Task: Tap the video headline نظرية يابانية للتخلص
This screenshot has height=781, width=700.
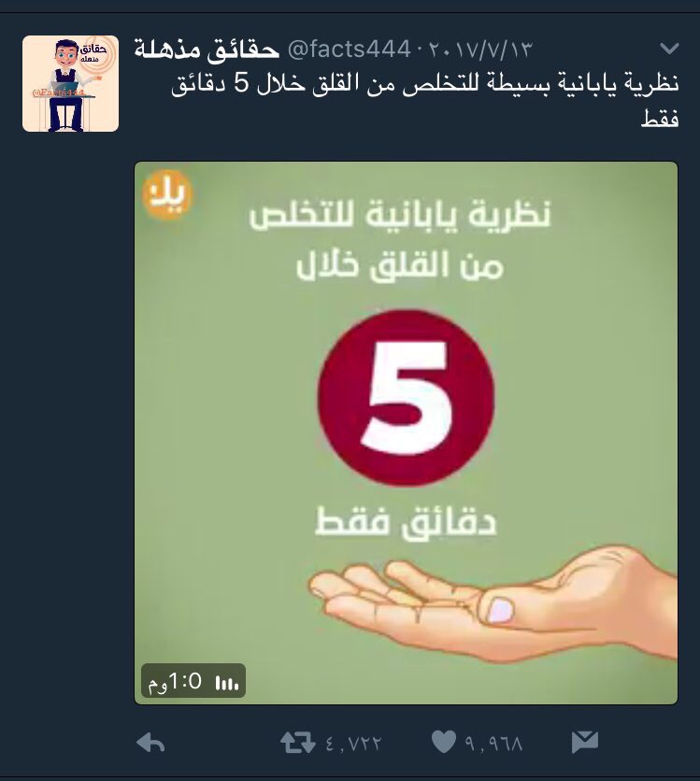Action: point(400,216)
